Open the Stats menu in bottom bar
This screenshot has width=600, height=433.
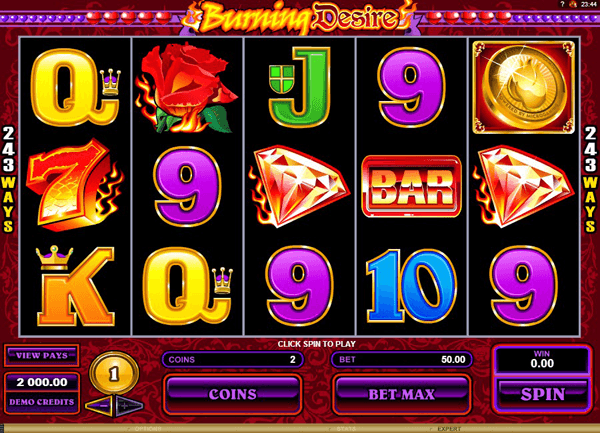point(347,429)
